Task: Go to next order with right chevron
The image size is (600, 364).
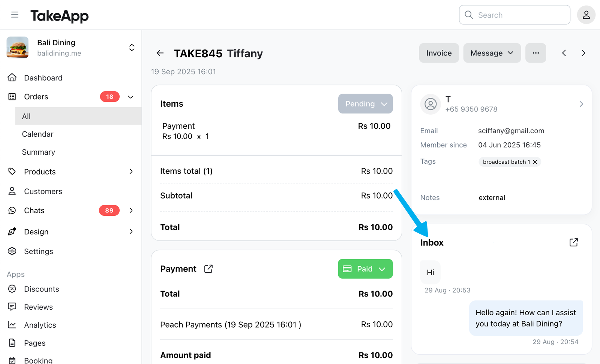Action: point(583,53)
